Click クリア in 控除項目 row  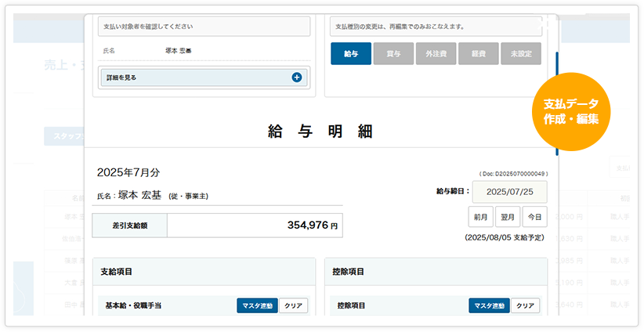[x=525, y=305]
